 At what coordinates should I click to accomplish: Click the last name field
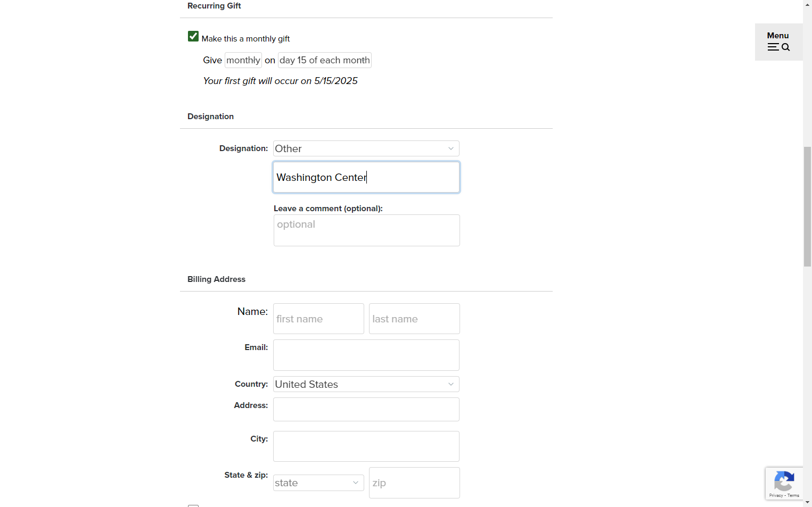414,319
